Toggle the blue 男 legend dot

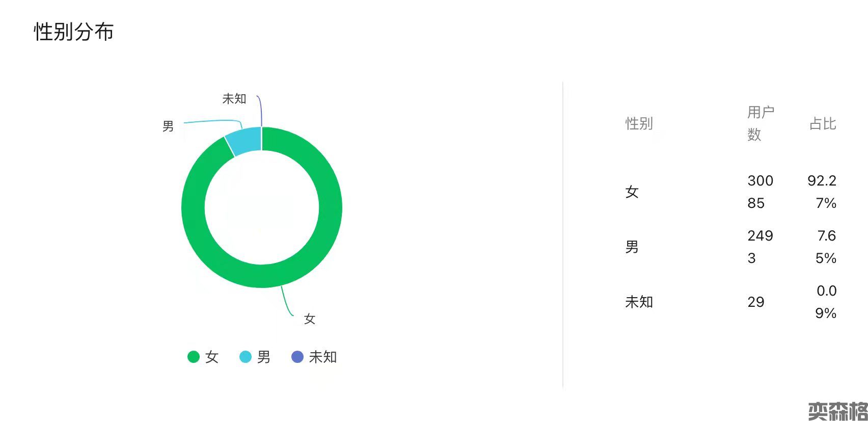click(246, 357)
